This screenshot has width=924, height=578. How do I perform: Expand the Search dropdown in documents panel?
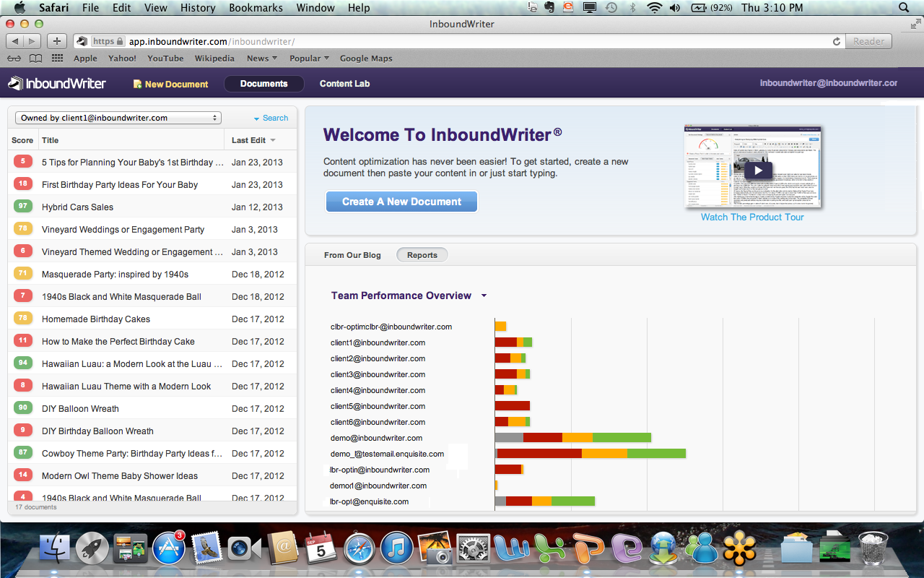point(271,118)
